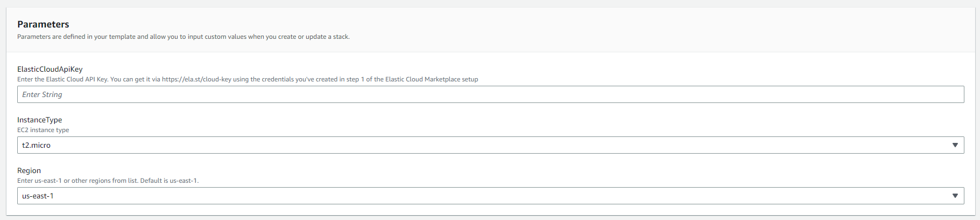Expand the Region combo box showing us-east-1
The width and height of the screenshot is (980, 220).
490,196
